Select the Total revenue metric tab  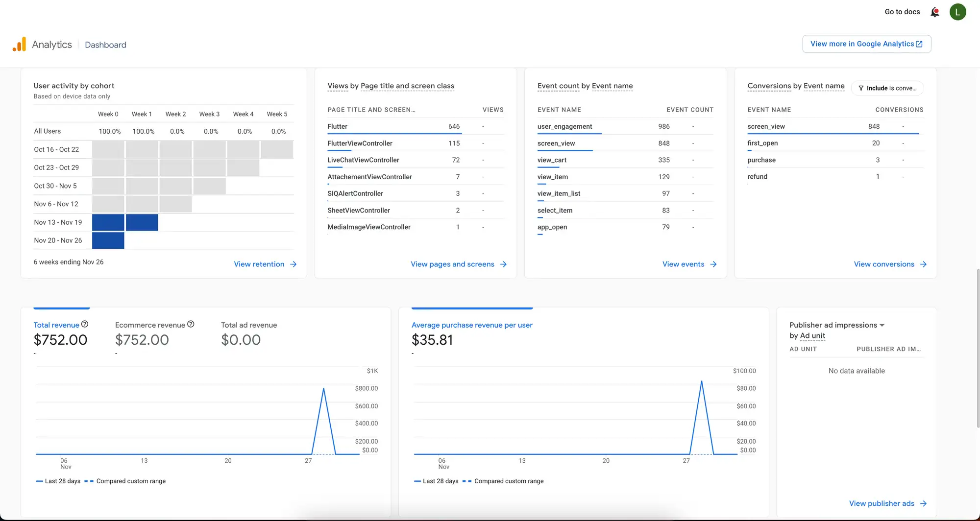[x=61, y=333]
